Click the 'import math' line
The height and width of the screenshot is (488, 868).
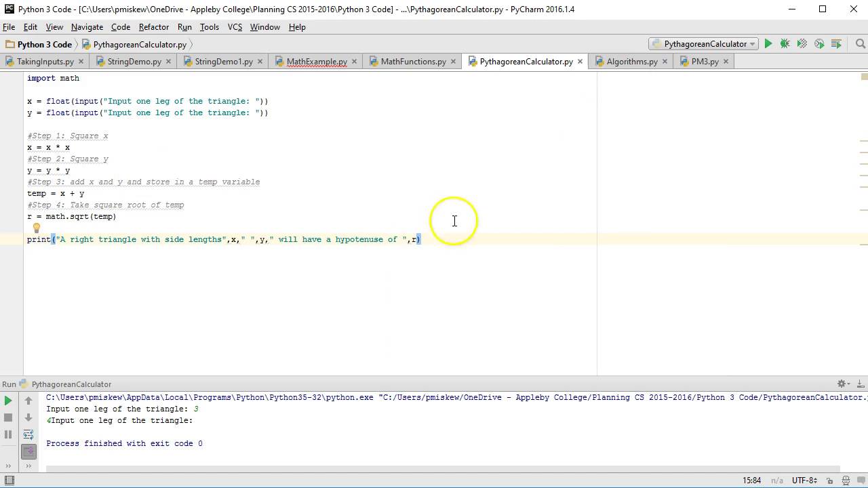pos(54,78)
